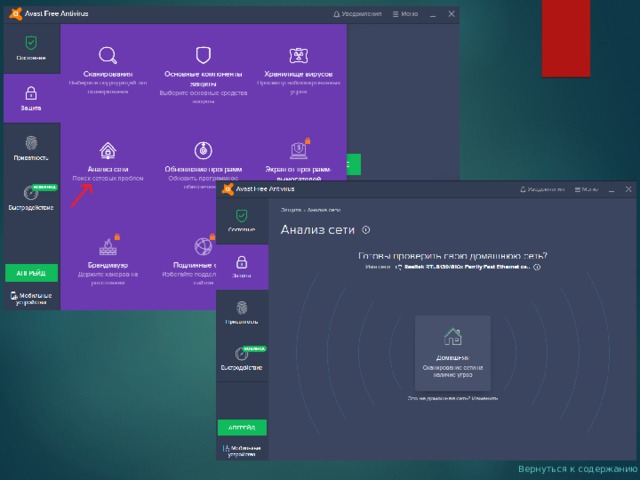
Task: Click info icon next to Анализ сети heading
Action: point(366,230)
